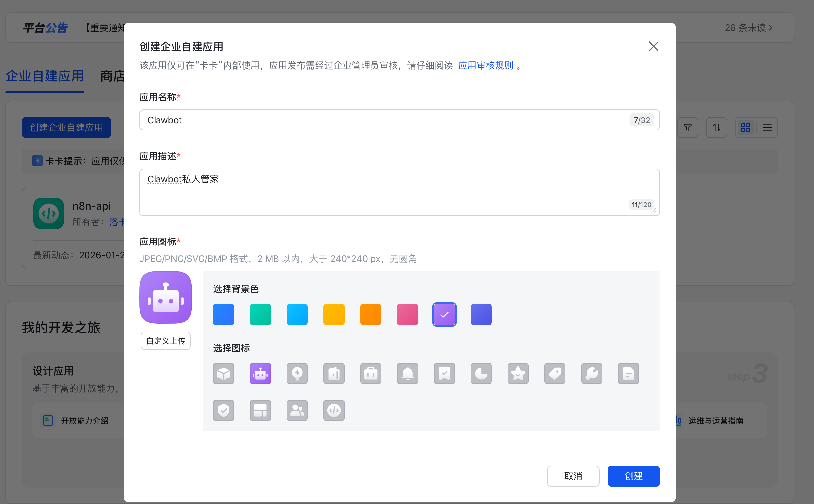Click the 应用描述 text area
This screenshot has width=814, height=504.
click(383, 192)
